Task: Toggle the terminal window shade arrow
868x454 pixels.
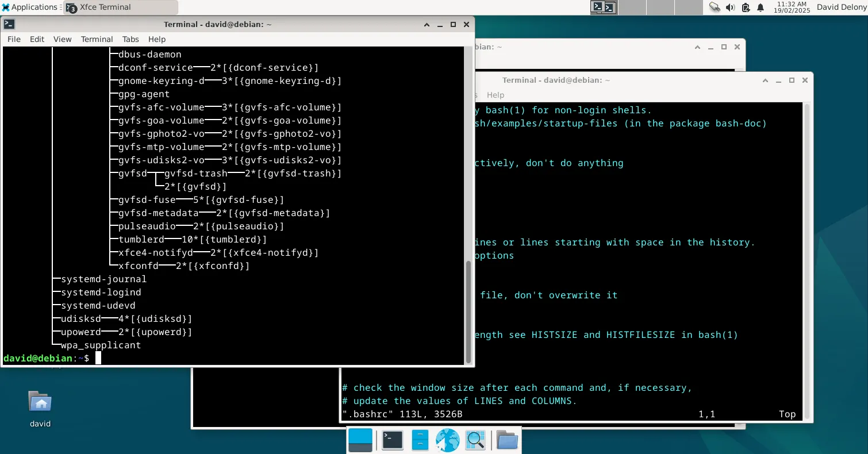Action: pyautogui.click(x=427, y=24)
